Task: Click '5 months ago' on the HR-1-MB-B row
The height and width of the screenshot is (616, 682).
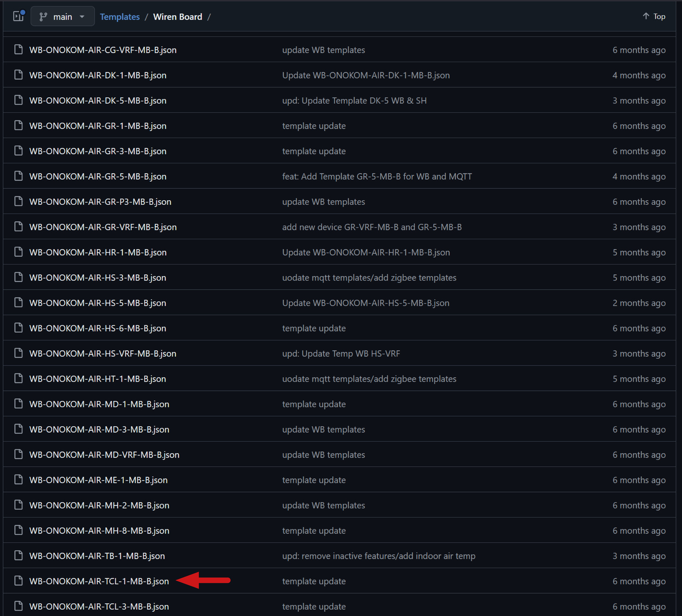Action: (639, 252)
